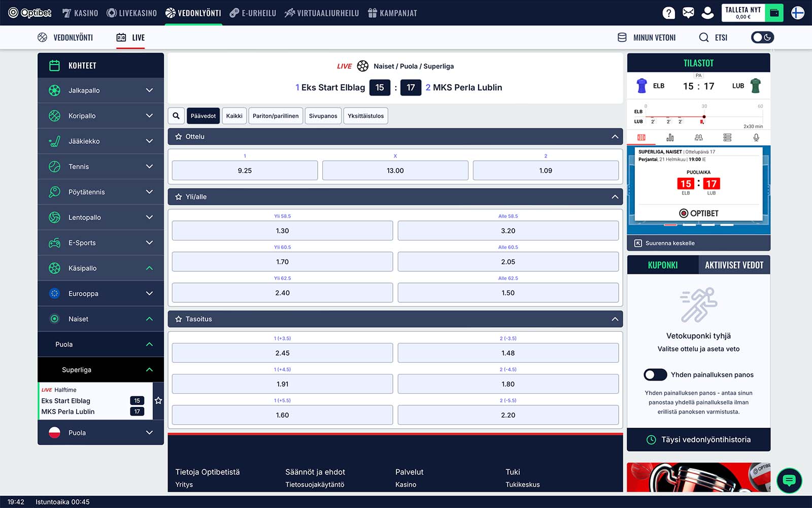This screenshot has width=812, height=508.
Task: Switch to Aktiiviset vedot tab
Action: point(734,265)
